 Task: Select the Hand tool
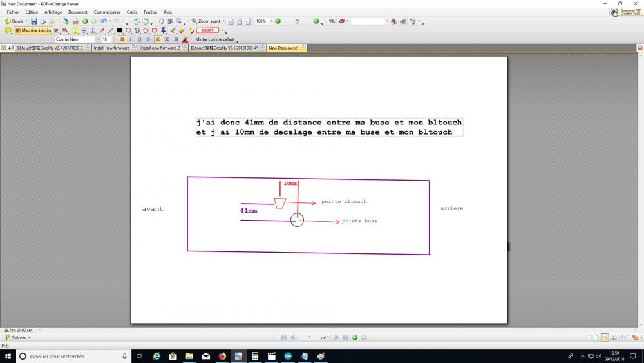click(161, 21)
